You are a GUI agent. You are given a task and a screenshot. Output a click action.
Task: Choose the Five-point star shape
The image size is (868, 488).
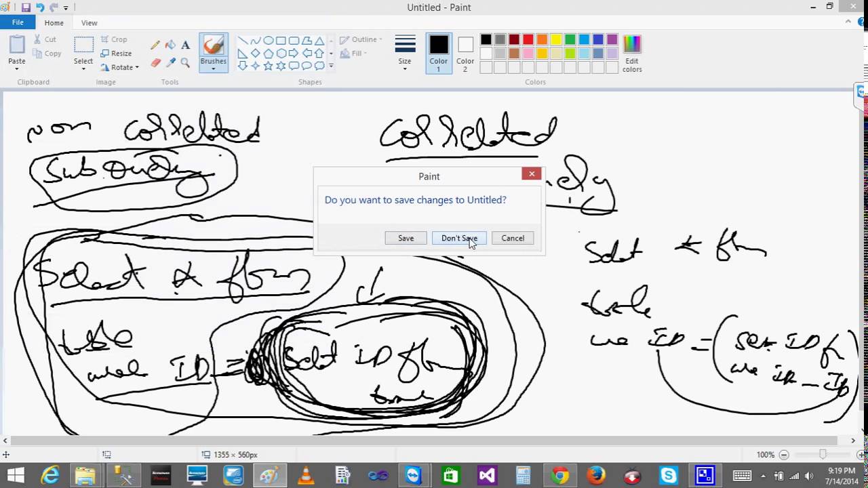point(269,66)
